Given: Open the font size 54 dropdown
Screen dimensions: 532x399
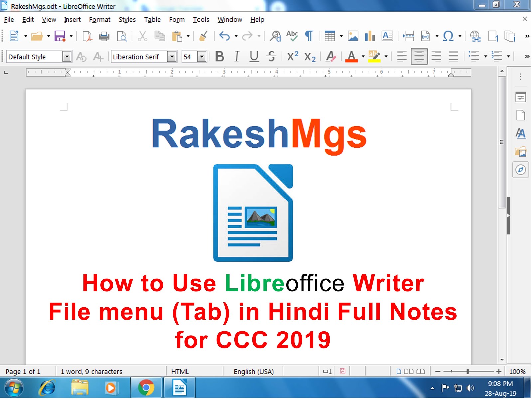Looking at the screenshot, I should point(202,57).
